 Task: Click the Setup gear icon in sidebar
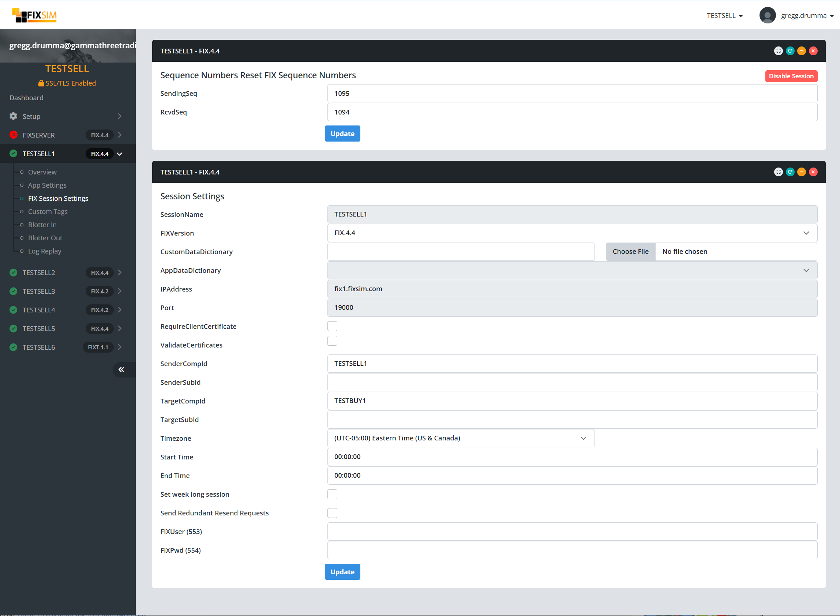tap(14, 116)
